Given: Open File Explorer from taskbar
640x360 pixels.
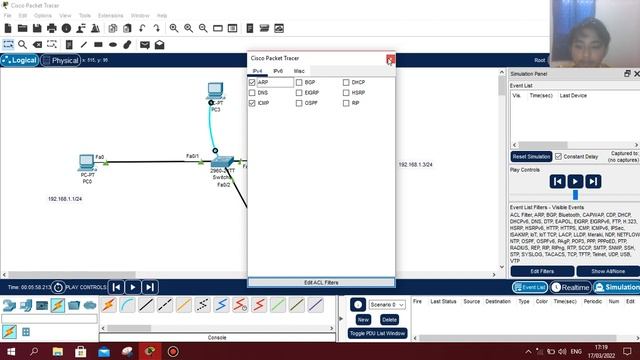Looking at the screenshot, I should (58, 351).
